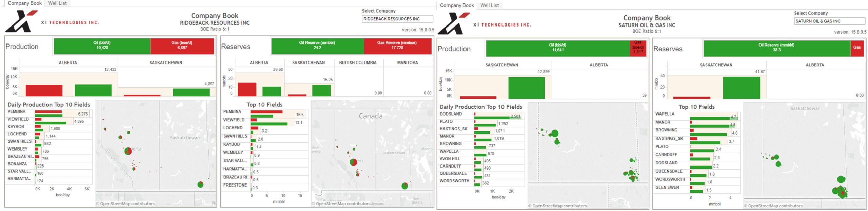Select BONANZA row in Ridgeback production fields

pos(48,165)
